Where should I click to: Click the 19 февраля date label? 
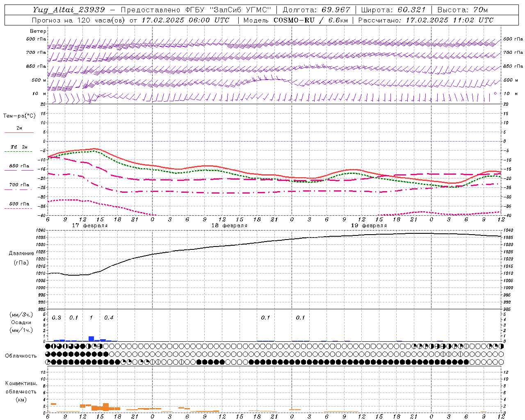(x=369, y=226)
